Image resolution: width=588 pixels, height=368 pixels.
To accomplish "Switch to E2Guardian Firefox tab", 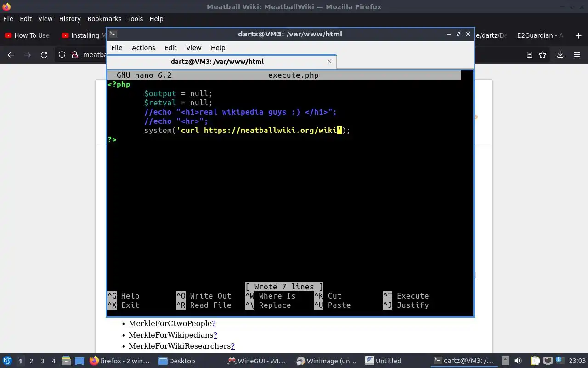I will point(540,35).
